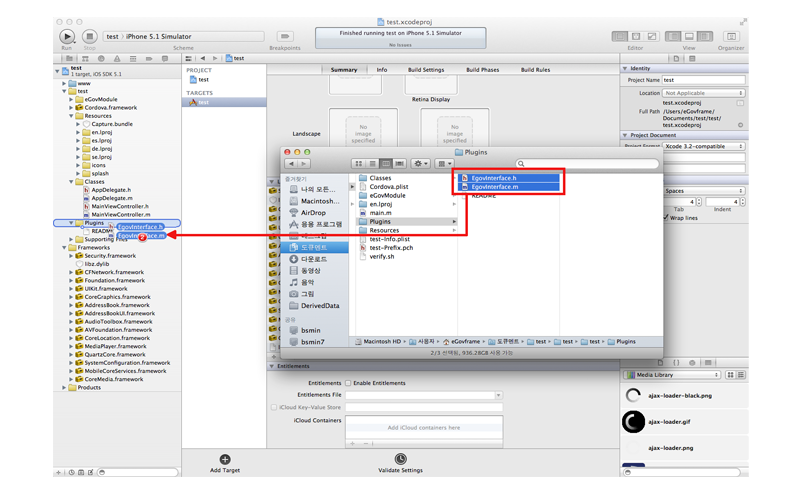Image resolution: width=800 pixels, height=500 pixels.
Task: Open the Finder action gear menu
Action: 420,164
